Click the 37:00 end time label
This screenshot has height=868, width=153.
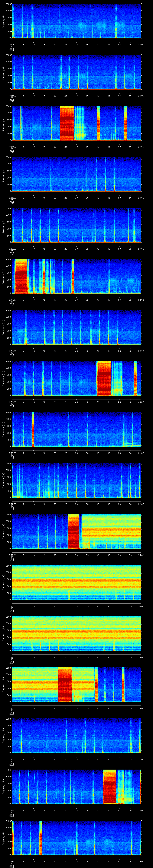(141, 759)
